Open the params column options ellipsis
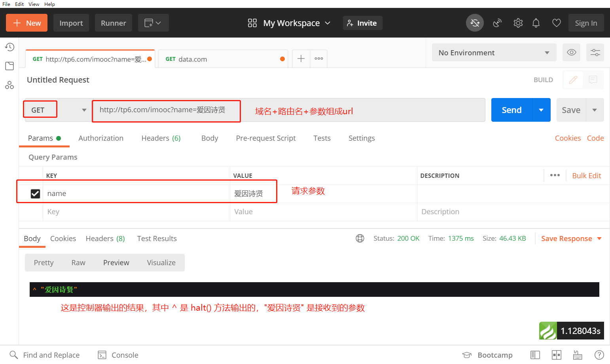 click(x=555, y=175)
